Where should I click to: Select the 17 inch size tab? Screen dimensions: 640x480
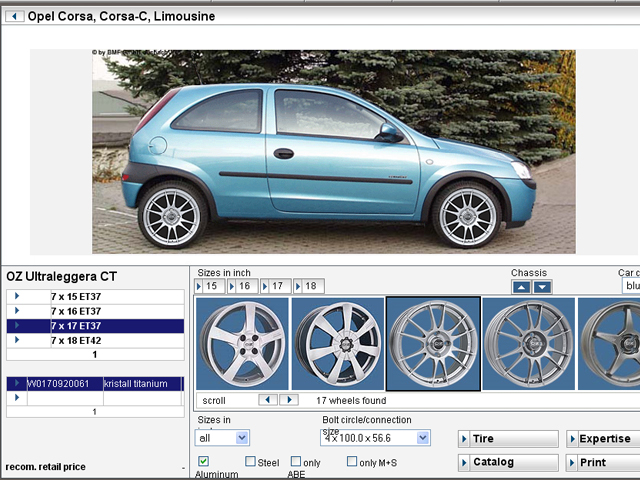tap(276, 286)
